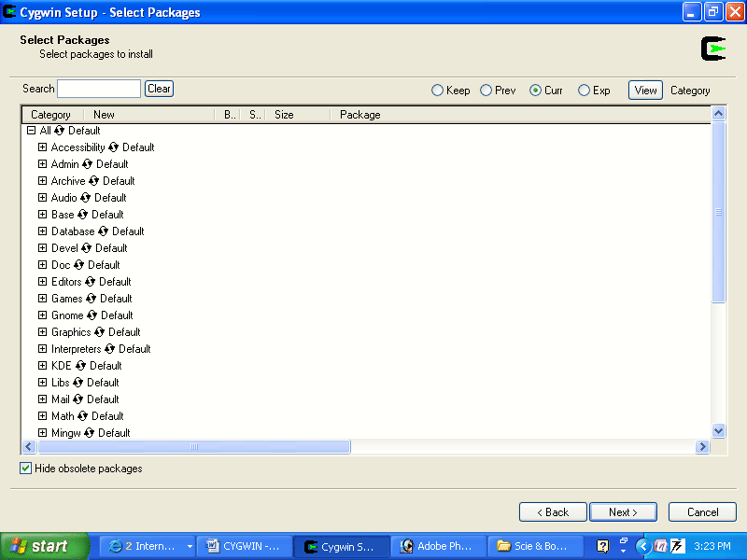Switch to CYGWIN Word document taskbar item

244,546
